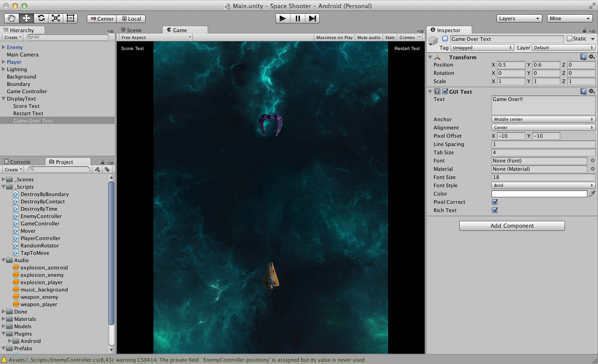Click the white Color swatch
This screenshot has height=364, width=598.
[x=539, y=194]
